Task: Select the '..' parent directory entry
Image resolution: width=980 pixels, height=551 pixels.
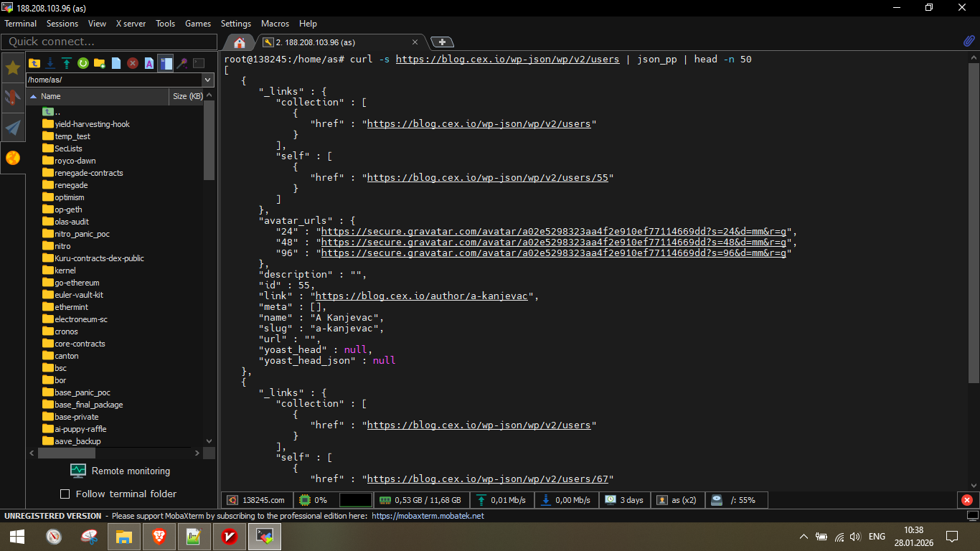Action: tap(52, 112)
